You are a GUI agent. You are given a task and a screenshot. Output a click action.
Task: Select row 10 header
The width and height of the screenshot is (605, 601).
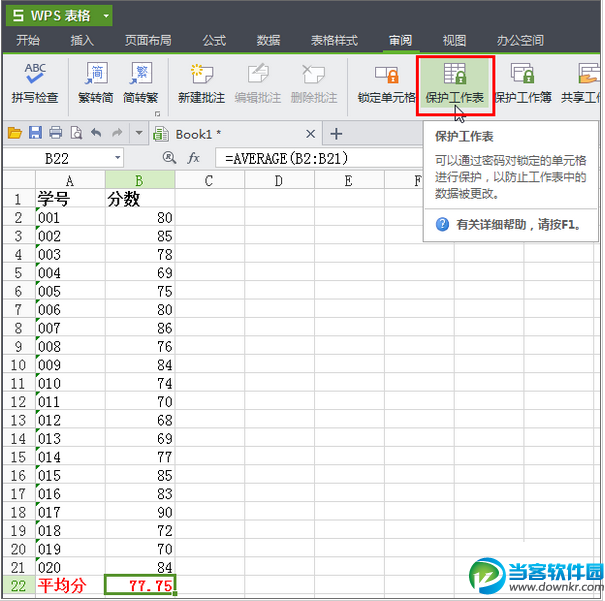[x=19, y=365]
